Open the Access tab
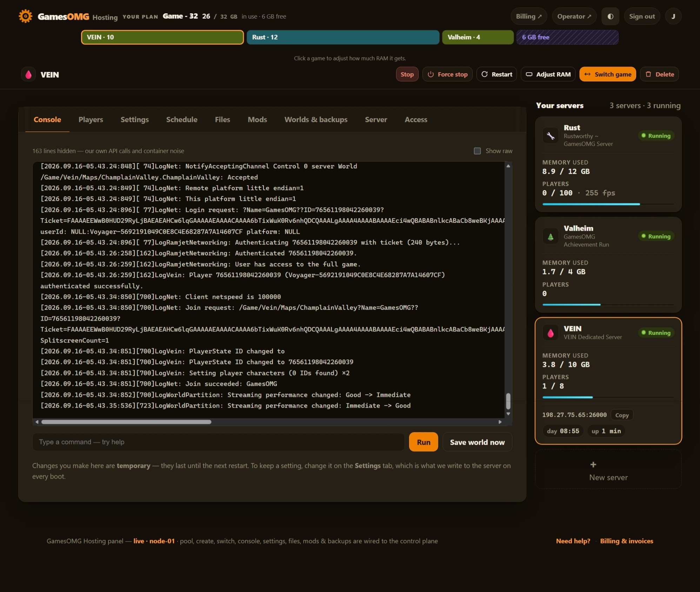Screen dimensions: 700x592 pyautogui.click(x=416, y=120)
